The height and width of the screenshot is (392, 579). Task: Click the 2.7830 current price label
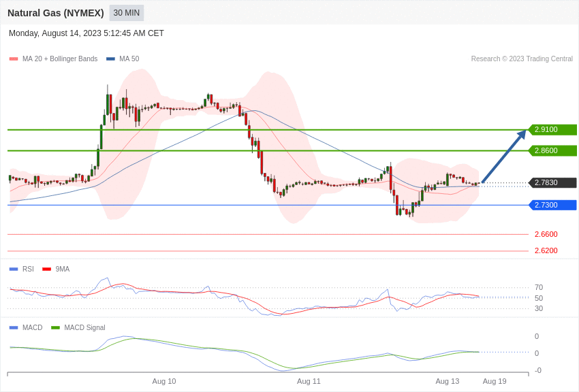click(552, 182)
